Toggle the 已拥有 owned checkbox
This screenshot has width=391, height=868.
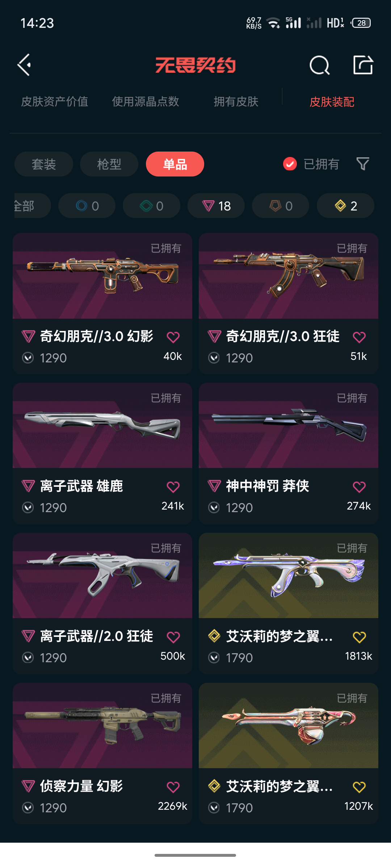290,164
